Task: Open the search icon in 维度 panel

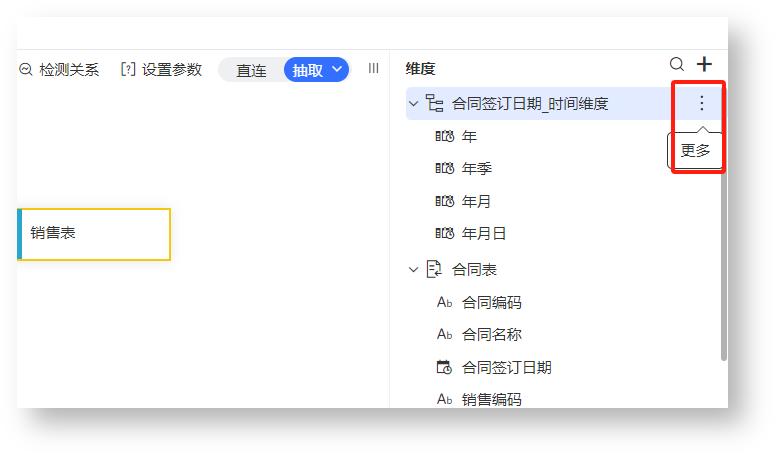Action: pos(677,64)
